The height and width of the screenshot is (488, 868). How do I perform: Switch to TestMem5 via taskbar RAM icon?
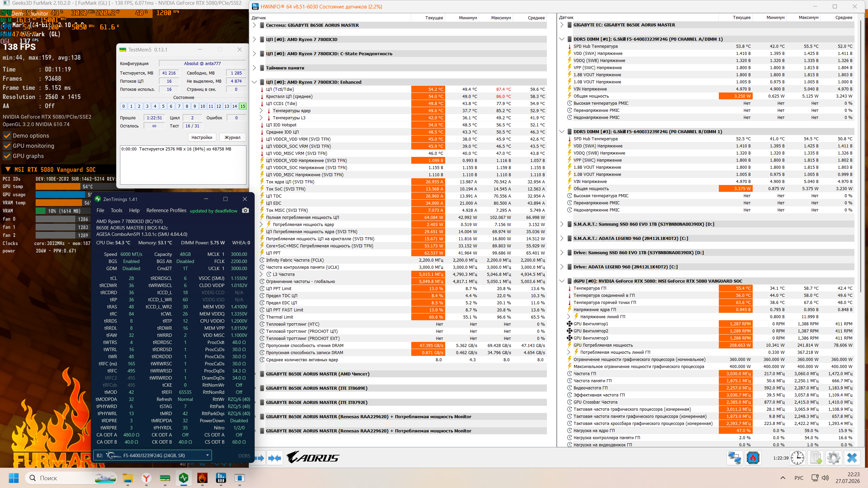point(165,478)
